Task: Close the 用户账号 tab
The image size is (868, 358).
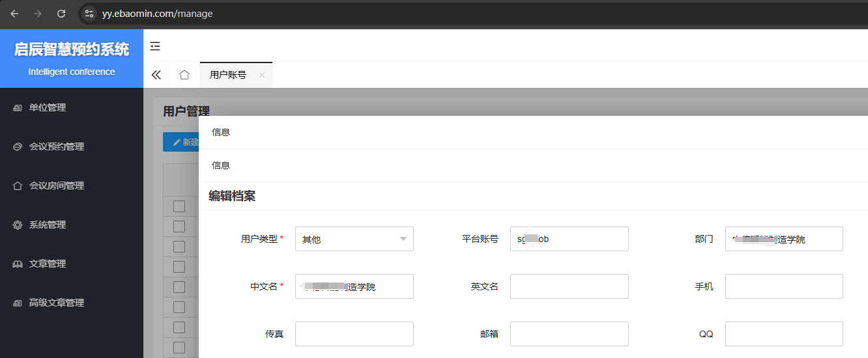Action: point(262,76)
